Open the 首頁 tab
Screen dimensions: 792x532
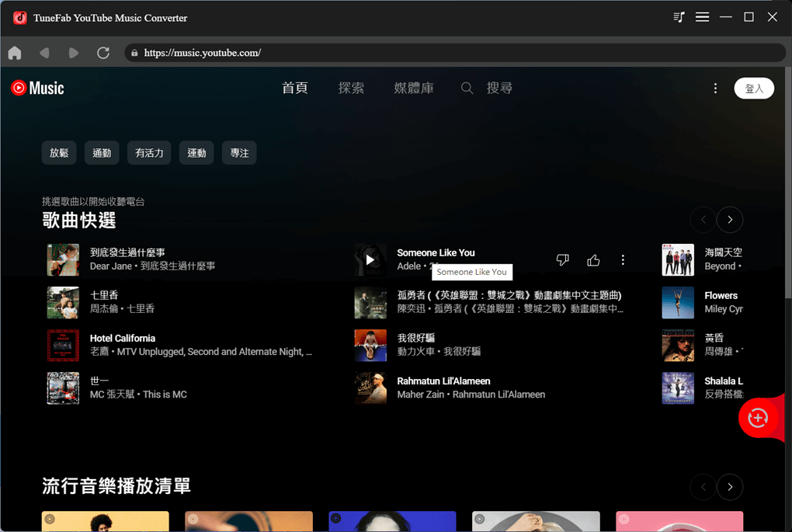pos(295,88)
